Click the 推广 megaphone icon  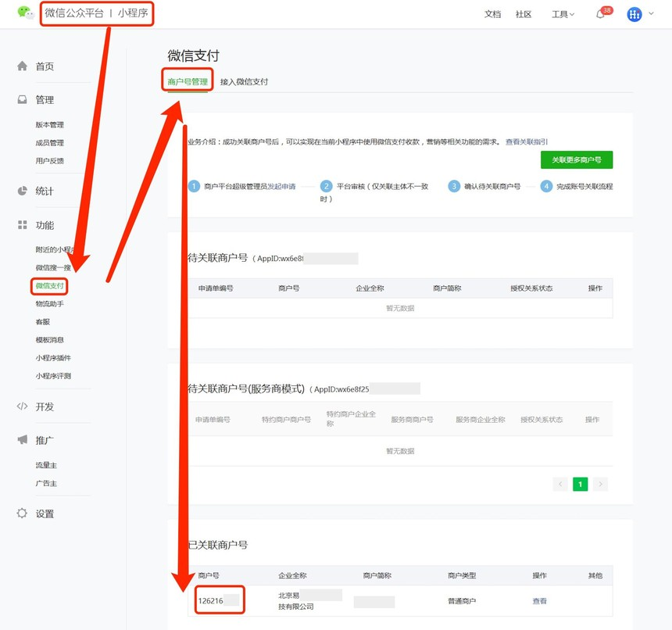pos(23,440)
